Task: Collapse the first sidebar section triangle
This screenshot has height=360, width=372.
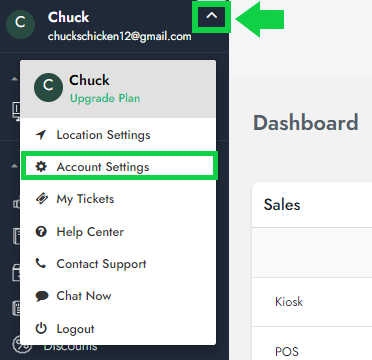Action: pyautogui.click(x=14, y=80)
